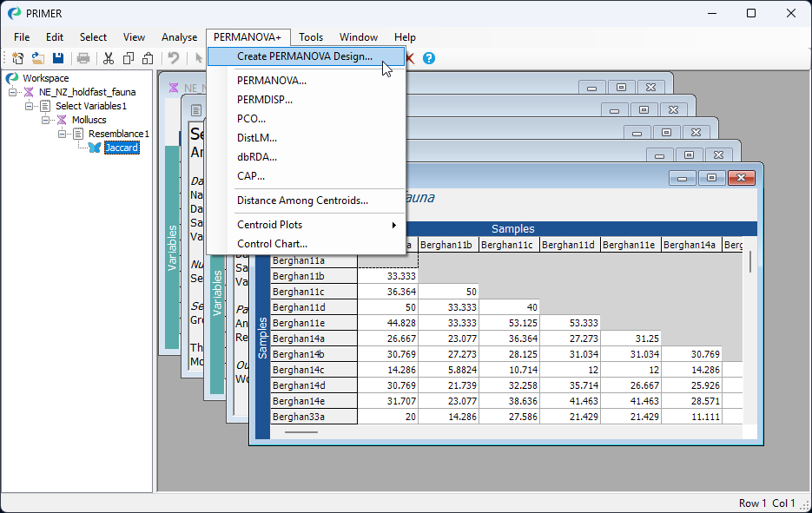Image resolution: width=812 pixels, height=513 pixels.
Task: Open the blue Help question mark icon
Action: click(429, 58)
